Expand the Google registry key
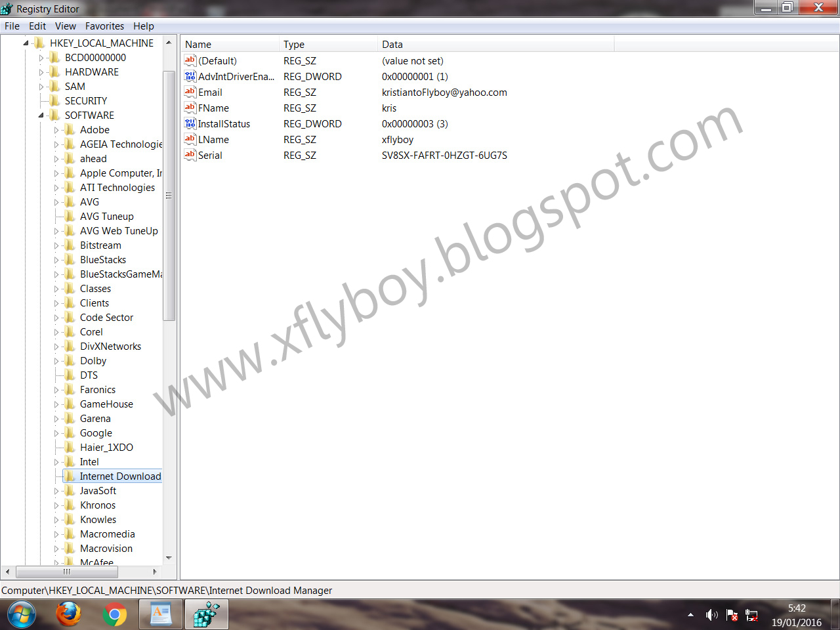 (x=58, y=432)
